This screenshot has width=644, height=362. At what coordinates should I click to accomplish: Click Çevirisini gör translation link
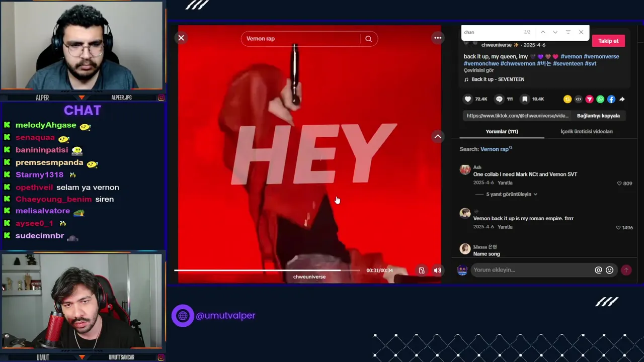point(478,70)
